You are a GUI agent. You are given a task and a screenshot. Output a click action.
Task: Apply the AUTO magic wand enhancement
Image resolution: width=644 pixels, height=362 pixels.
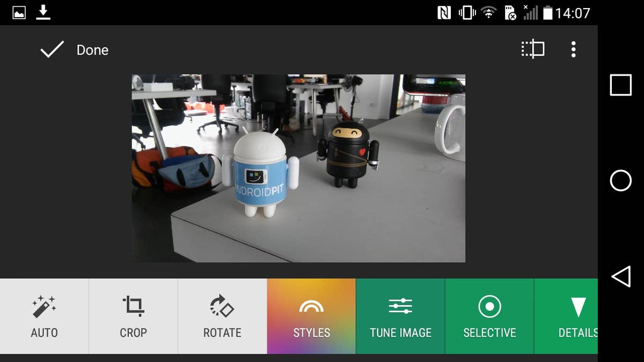[44, 316]
